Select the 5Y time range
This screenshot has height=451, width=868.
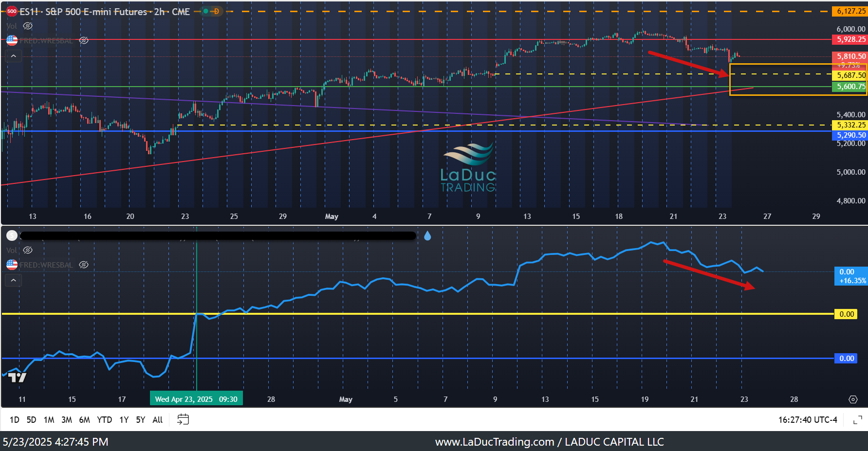point(141,419)
